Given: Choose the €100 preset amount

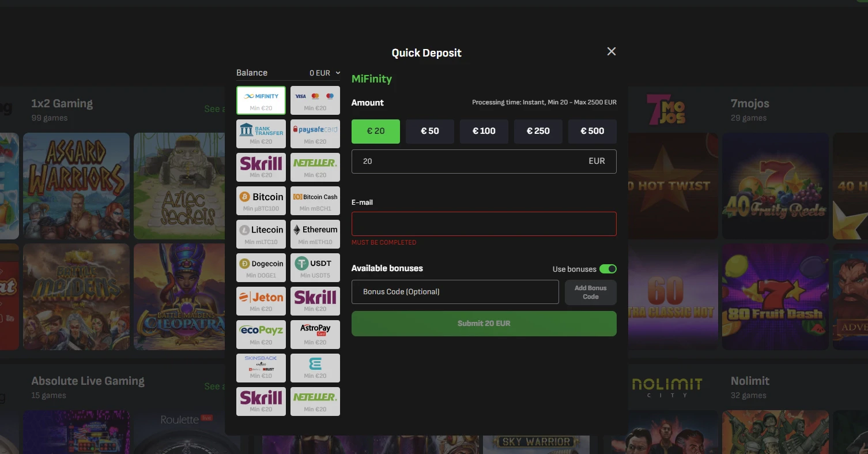Looking at the screenshot, I should pyautogui.click(x=484, y=131).
